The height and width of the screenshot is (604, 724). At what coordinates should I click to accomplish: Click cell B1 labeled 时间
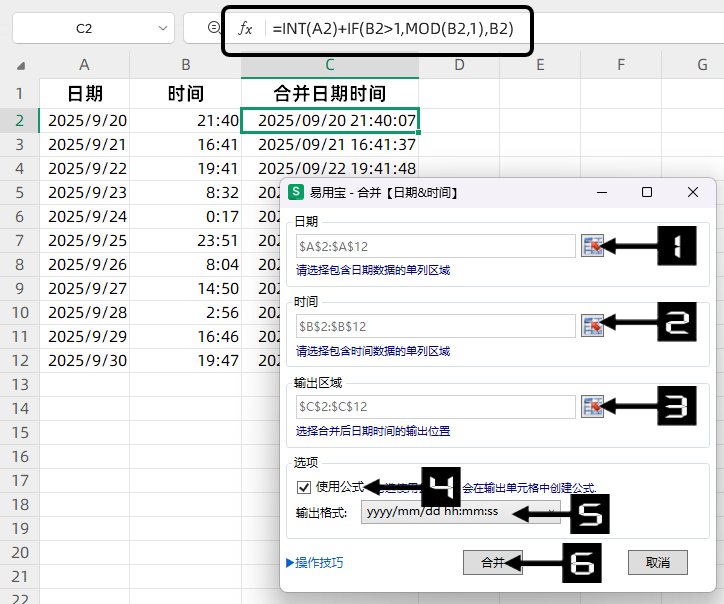185,94
